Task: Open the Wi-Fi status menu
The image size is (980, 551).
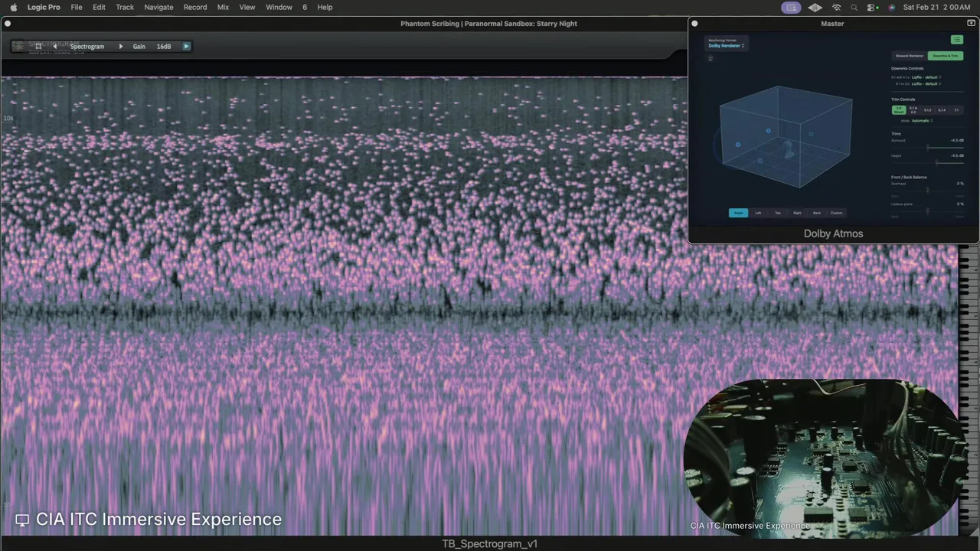Action: pos(836,7)
